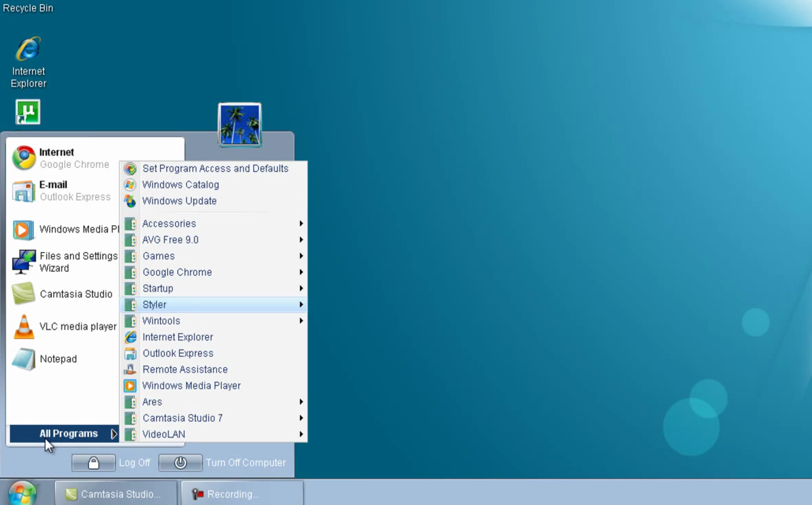
Task: Open the Camtasia Studio 7 menu entry
Action: coord(214,418)
